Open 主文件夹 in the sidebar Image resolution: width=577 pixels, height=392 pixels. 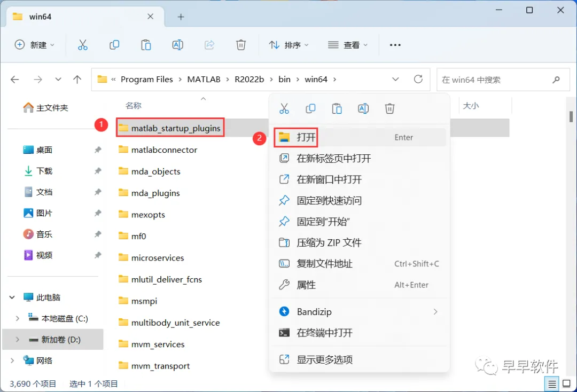[45, 108]
